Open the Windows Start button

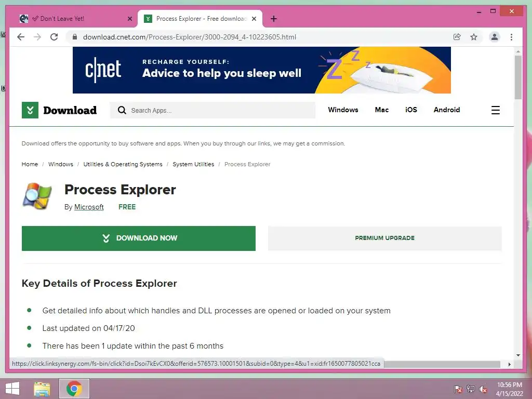pos(12,389)
